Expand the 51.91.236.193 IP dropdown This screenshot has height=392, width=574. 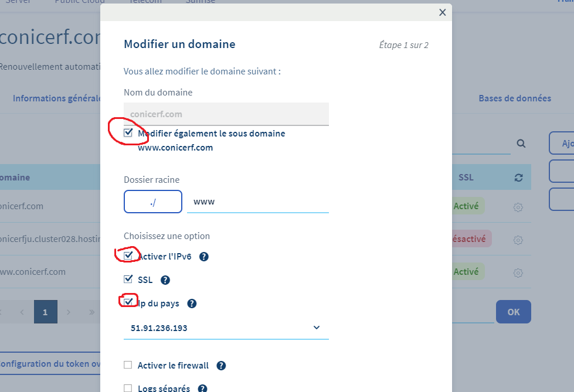(226, 328)
